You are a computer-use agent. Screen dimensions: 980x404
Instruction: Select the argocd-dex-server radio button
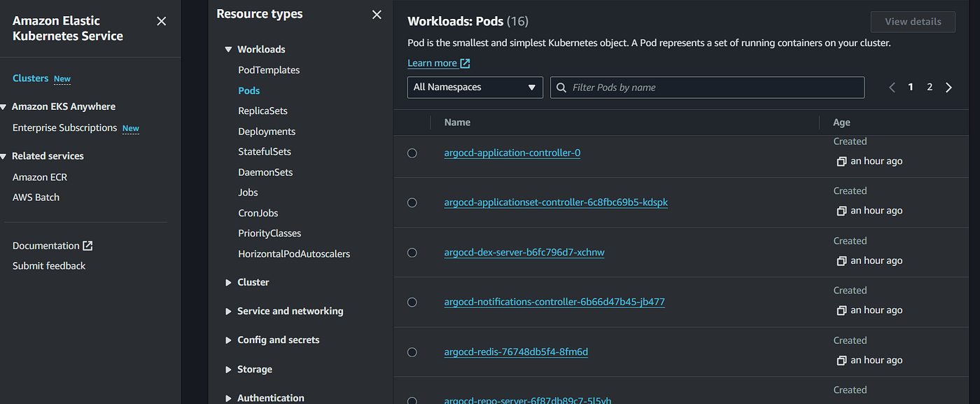[x=412, y=252]
